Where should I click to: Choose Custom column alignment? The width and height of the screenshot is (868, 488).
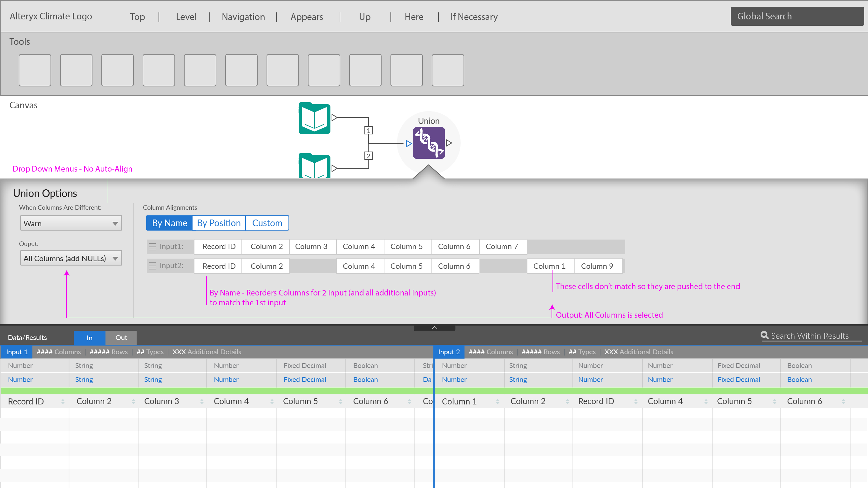pos(267,223)
